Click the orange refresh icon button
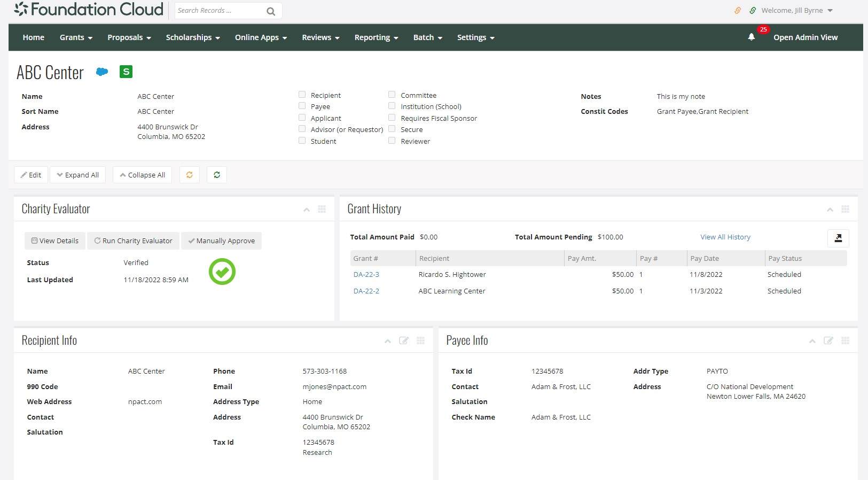Screen dimensions: 868x480 (189, 175)
